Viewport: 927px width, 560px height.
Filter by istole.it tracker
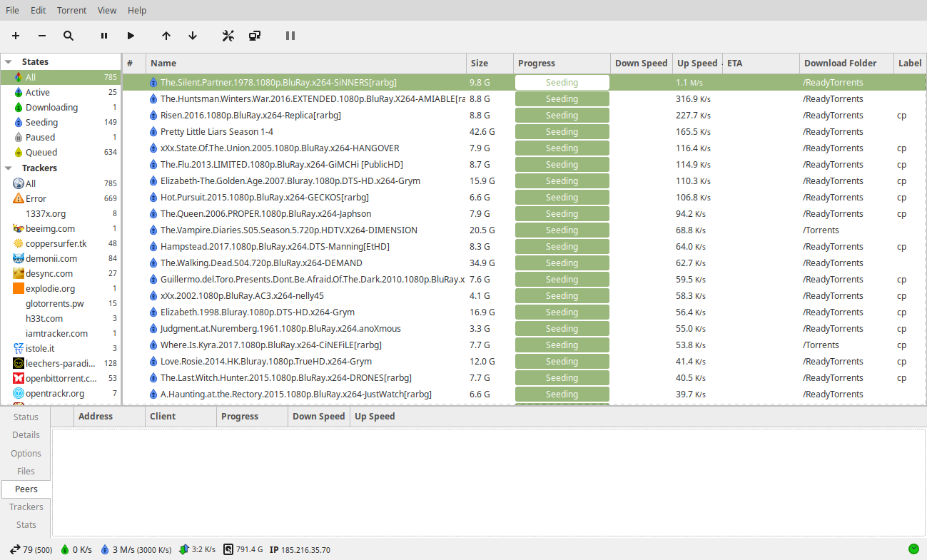click(61, 348)
